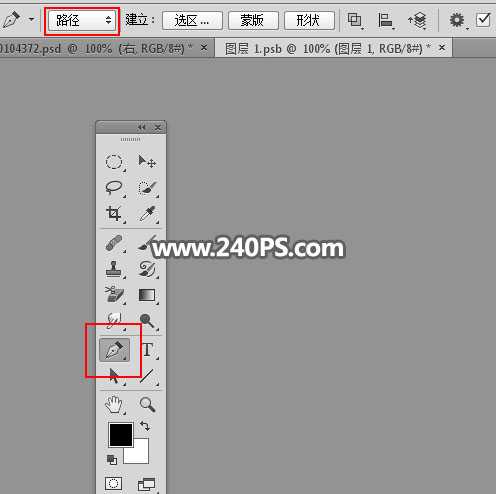Open gear settings dropdown in options bar
The width and height of the screenshot is (496, 494).
point(458,20)
